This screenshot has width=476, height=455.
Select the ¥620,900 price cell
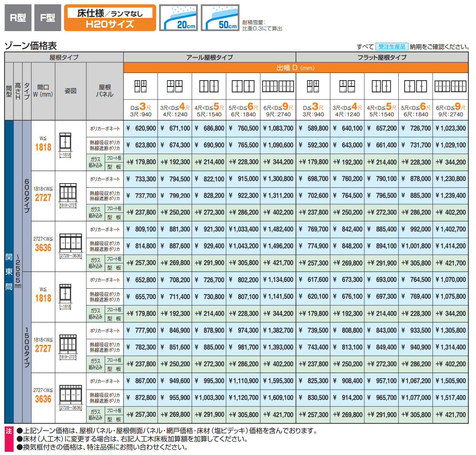tap(140, 128)
